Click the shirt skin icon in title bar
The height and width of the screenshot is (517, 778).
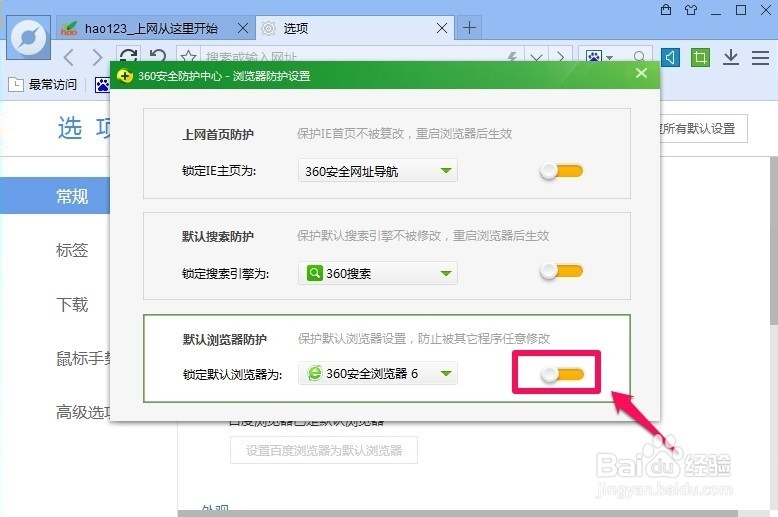point(691,10)
